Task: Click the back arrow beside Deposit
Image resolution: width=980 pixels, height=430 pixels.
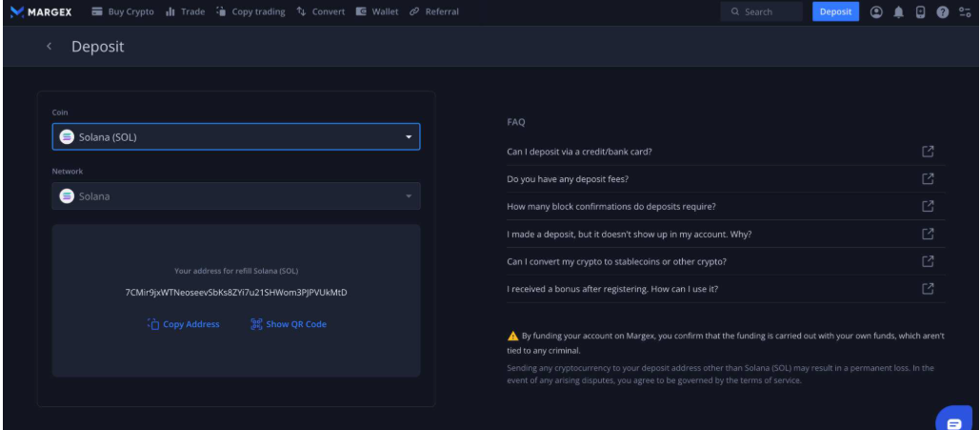Action: coord(49,47)
